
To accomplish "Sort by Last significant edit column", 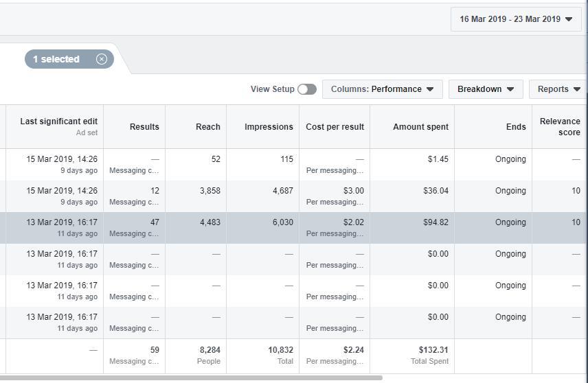I will [58, 121].
